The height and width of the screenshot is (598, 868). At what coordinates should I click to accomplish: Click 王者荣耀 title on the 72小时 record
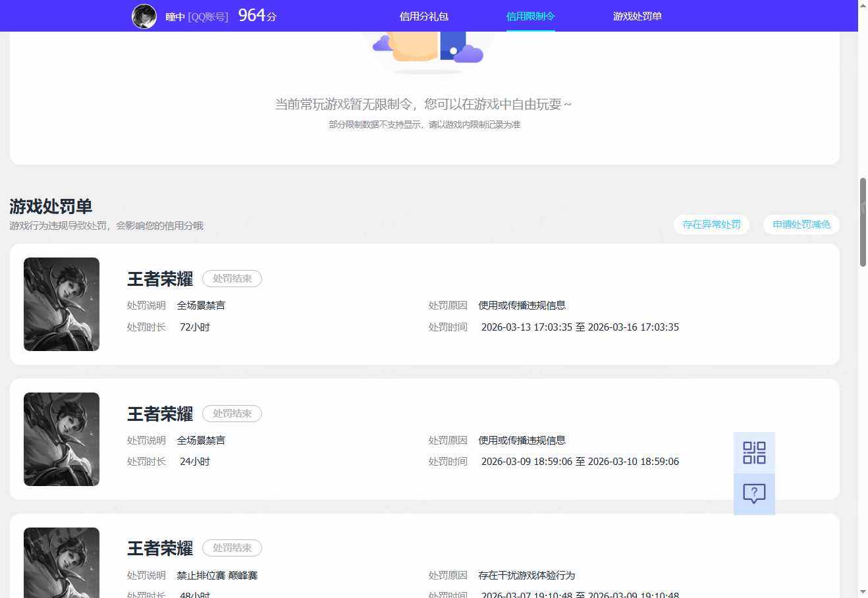[x=160, y=279]
